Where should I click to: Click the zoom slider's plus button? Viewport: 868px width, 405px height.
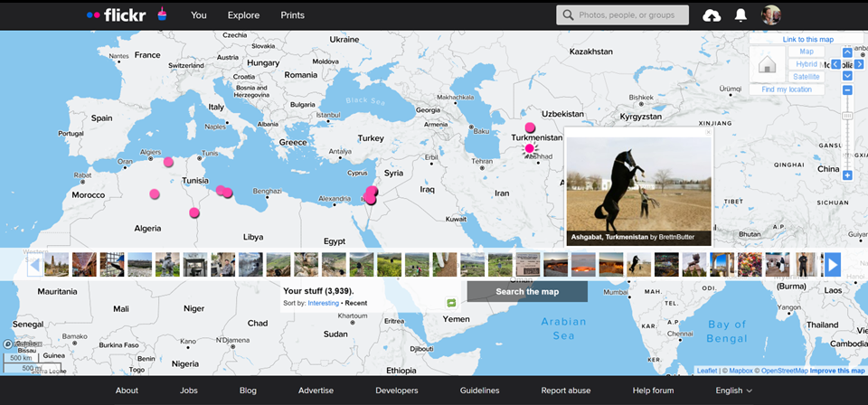pos(847,175)
